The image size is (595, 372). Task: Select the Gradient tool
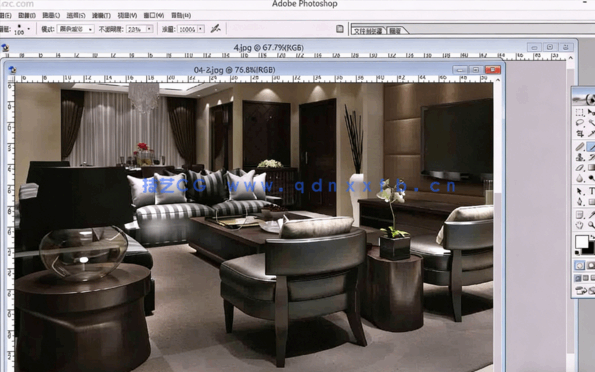[x=591, y=167]
